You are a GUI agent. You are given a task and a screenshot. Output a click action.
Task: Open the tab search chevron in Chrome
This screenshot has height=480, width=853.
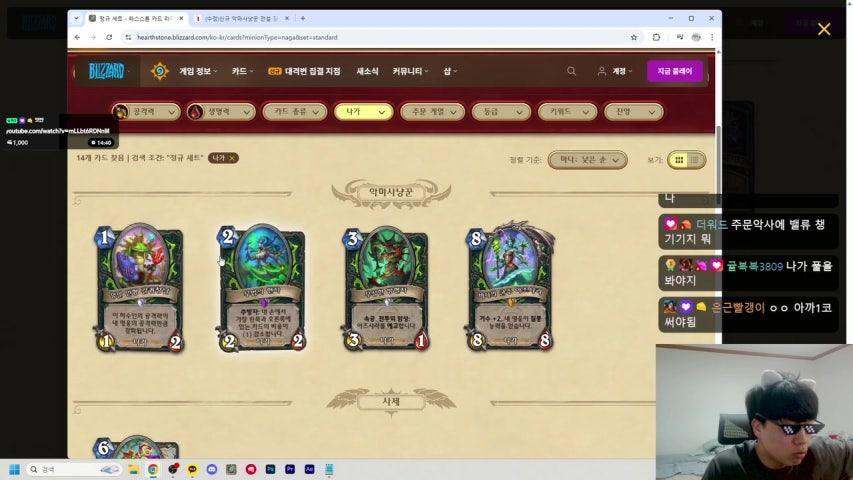(76, 19)
